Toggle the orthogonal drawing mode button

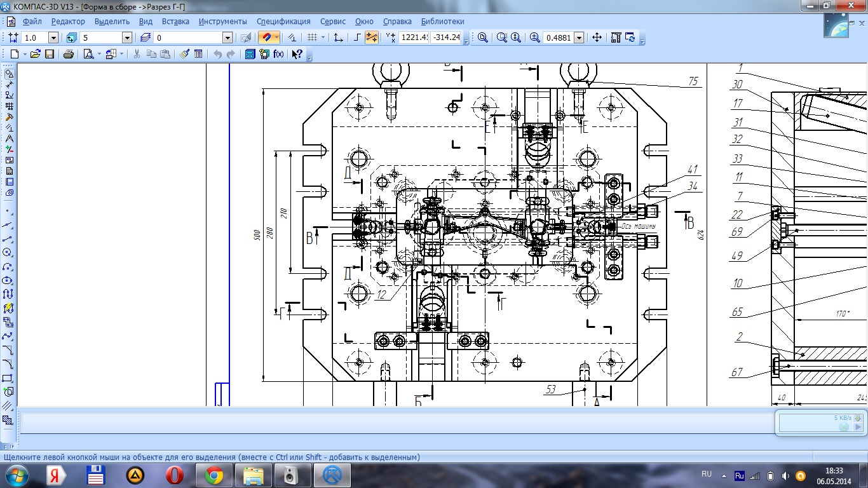pyautogui.click(x=357, y=37)
